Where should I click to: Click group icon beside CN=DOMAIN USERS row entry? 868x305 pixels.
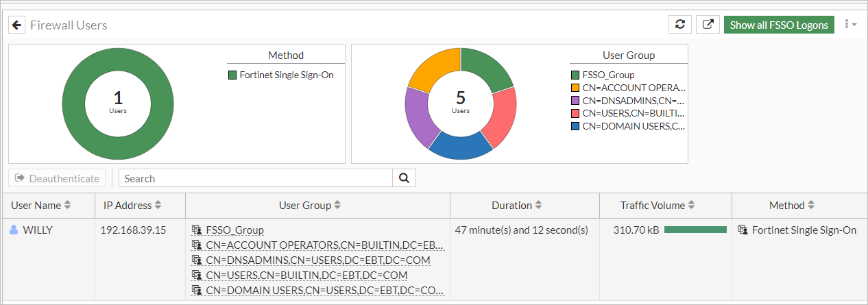pos(197,290)
